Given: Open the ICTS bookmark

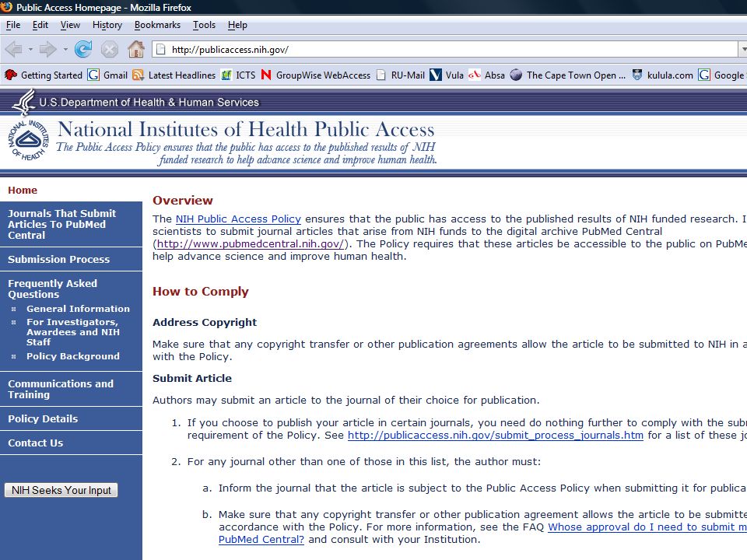Looking at the screenshot, I should click(238, 75).
